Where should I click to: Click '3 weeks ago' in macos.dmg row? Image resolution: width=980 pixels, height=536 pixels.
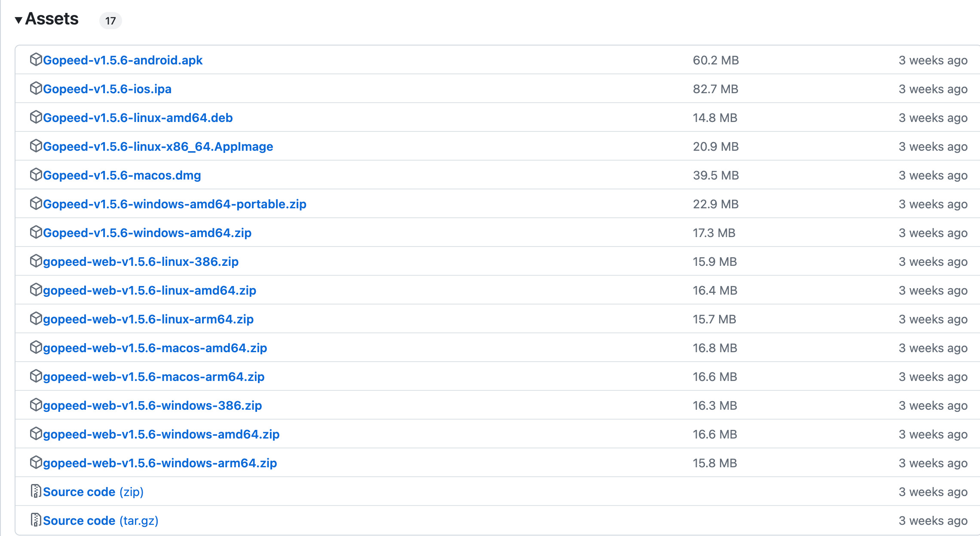pos(933,175)
